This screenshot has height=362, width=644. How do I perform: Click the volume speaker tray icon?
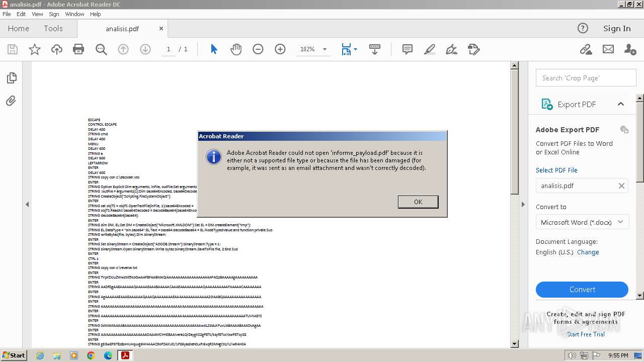[572, 355]
